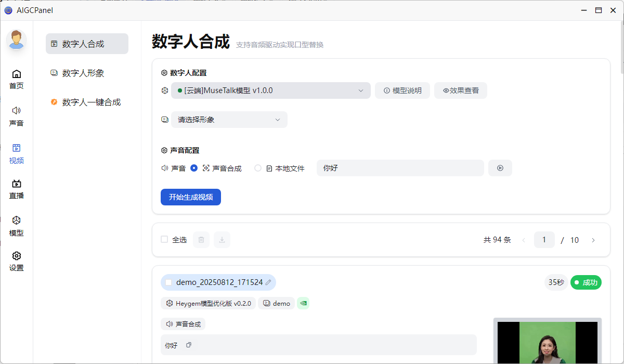Select the 声音 voice section in sidebar
The height and width of the screenshot is (364, 624).
16,116
